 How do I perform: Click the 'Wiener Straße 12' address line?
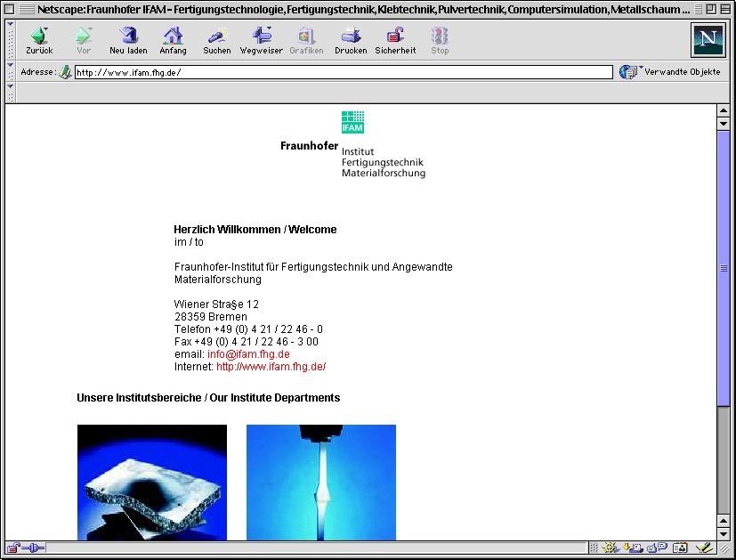216,304
